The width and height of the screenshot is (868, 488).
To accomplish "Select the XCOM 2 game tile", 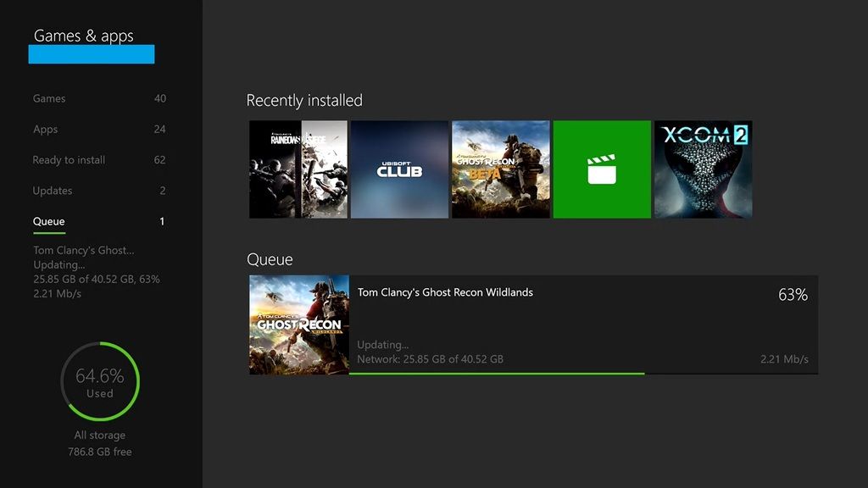I will pos(703,169).
